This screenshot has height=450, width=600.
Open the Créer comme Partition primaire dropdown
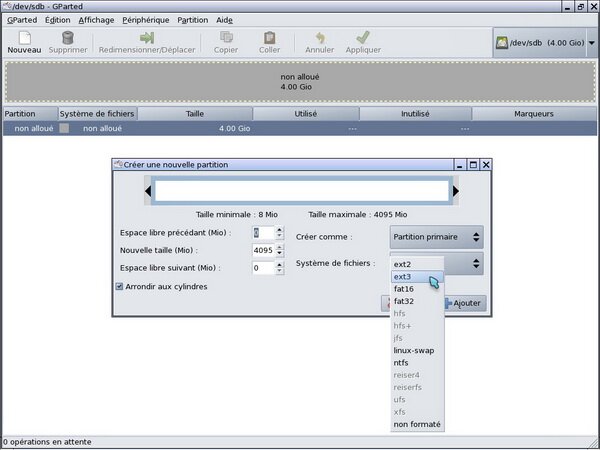point(437,237)
